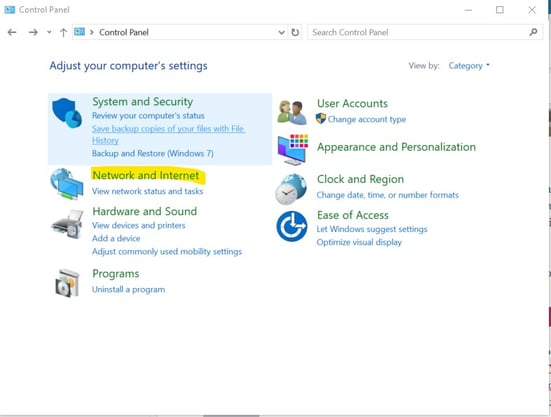551x417 pixels.
Task: Click the Programs disc box icon
Action: [x=67, y=283]
